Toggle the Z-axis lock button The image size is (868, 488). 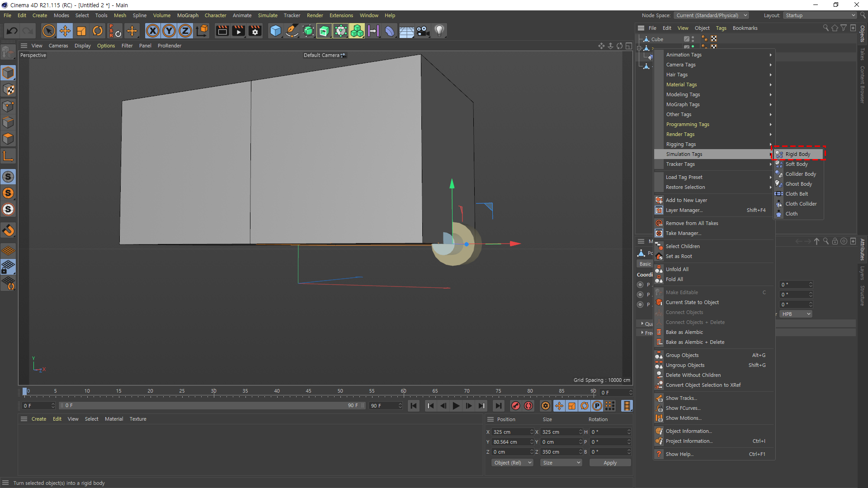tap(185, 31)
